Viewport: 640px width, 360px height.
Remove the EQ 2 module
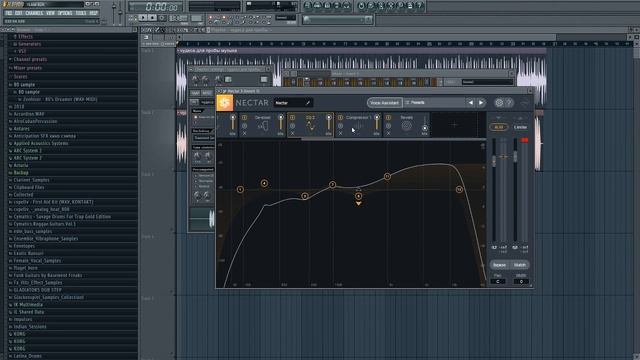click(292, 133)
